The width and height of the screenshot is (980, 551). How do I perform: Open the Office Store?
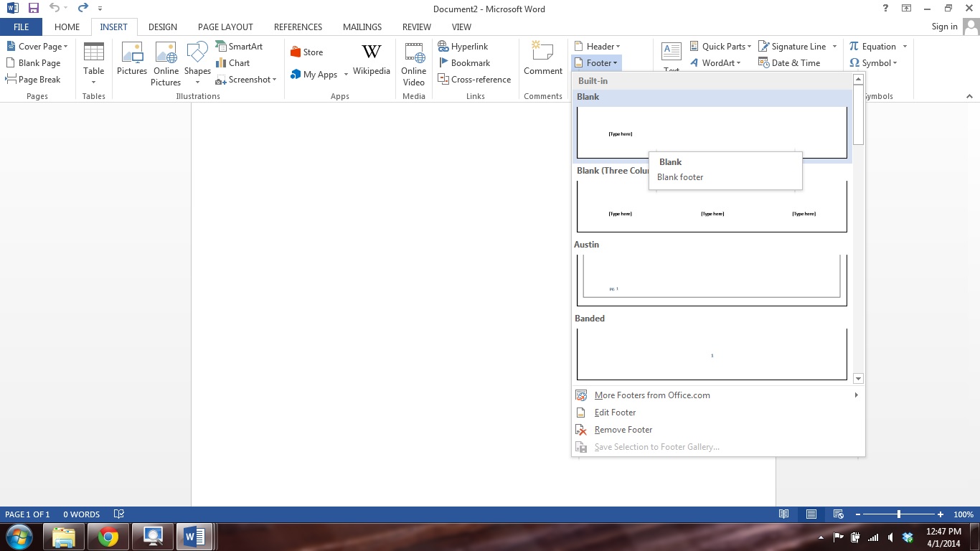tap(307, 52)
